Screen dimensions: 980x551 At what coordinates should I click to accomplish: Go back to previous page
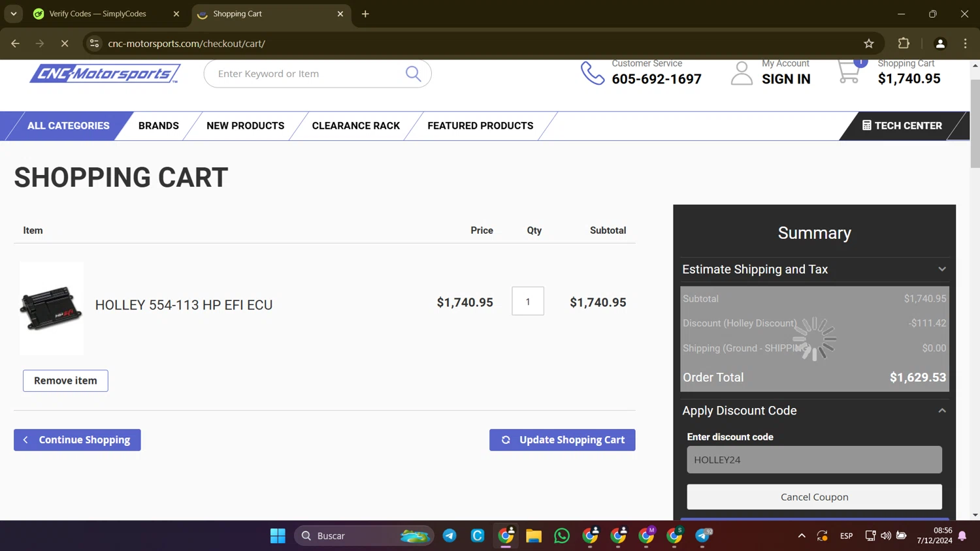[x=15, y=44]
